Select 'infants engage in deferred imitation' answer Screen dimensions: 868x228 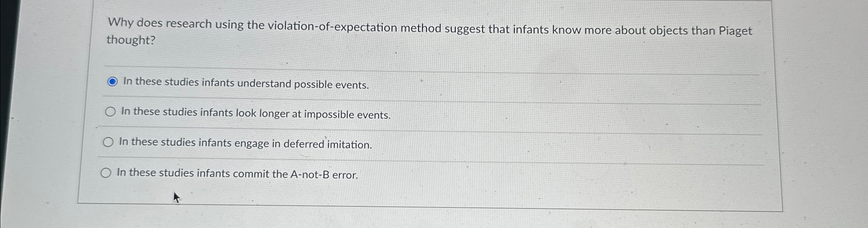[x=108, y=142]
